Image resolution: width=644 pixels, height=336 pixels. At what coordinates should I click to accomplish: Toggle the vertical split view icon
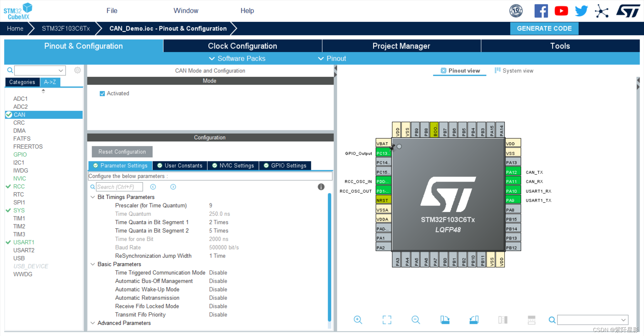pyautogui.click(x=532, y=320)
